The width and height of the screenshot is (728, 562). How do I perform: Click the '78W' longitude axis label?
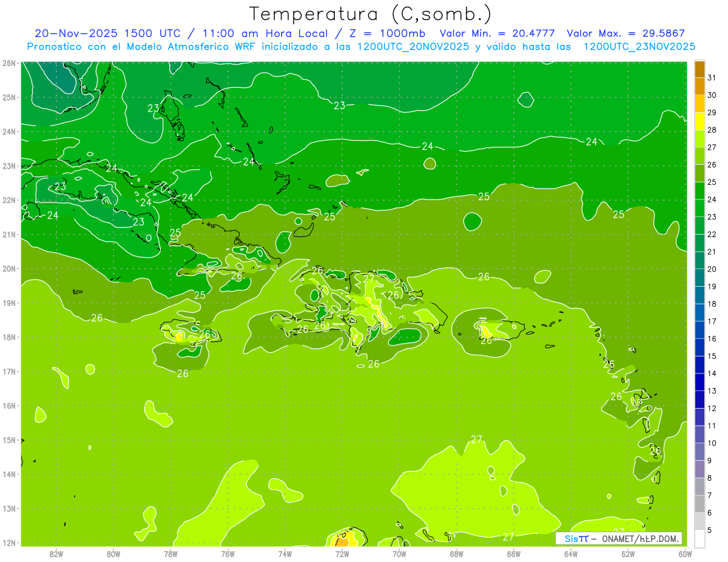click(170, 554)
